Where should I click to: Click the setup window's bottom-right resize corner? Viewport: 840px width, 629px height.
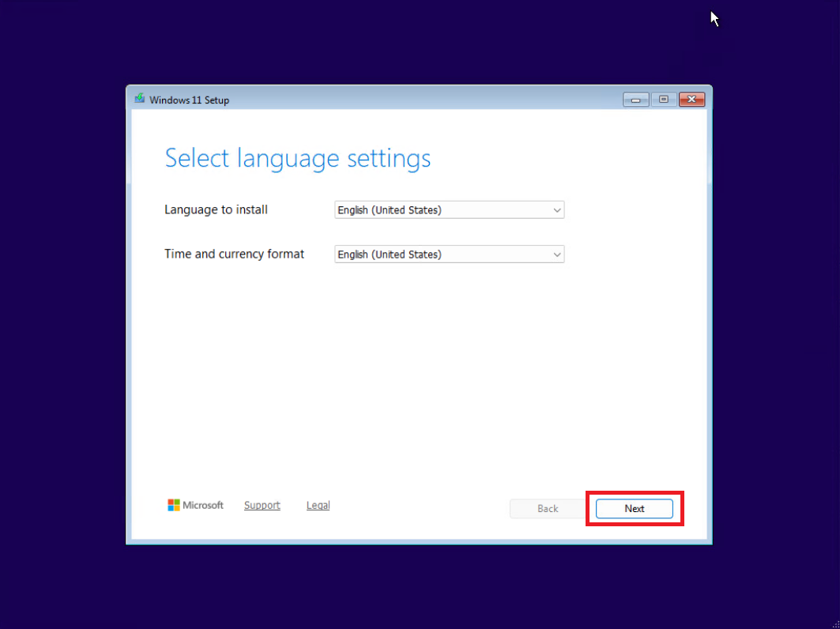tap(709, 541)
